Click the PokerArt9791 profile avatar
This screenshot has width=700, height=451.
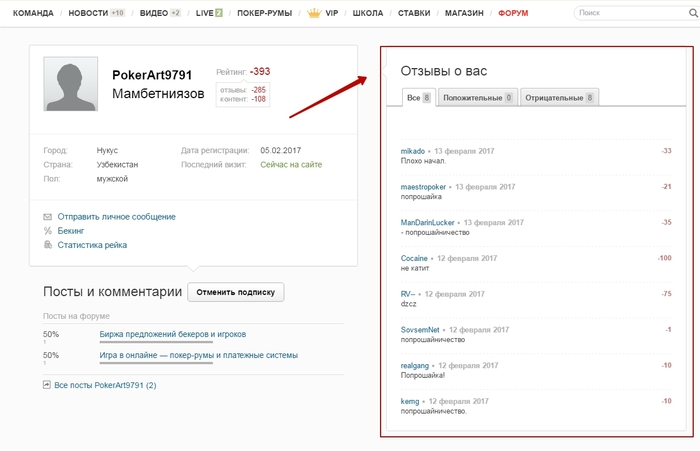[x=71, y=84]
